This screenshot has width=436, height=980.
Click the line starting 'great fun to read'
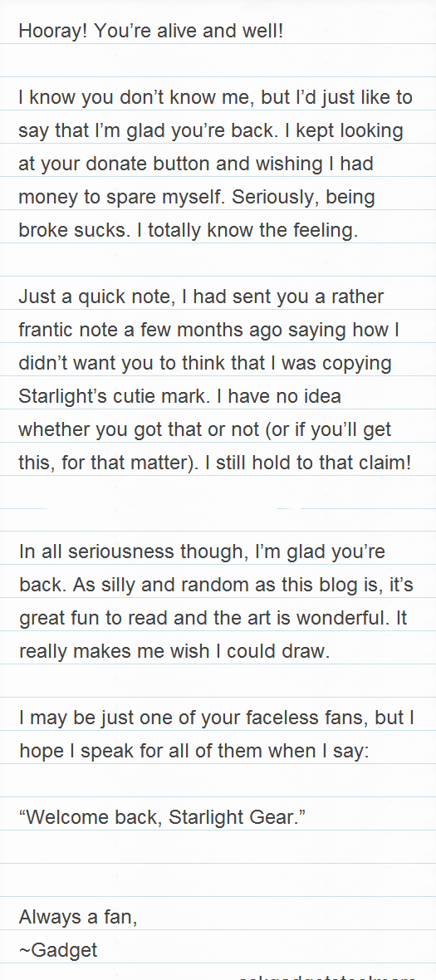click(x=213, y=619)
